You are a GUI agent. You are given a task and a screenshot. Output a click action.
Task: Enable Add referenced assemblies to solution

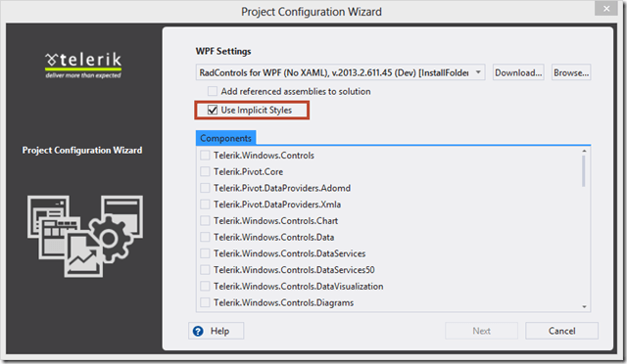pos(212,92)
